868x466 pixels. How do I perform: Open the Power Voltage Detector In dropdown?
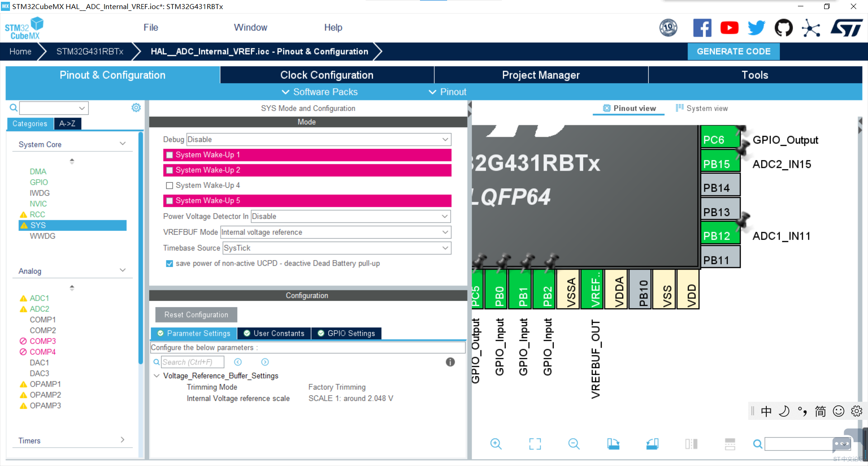(351, 216)
